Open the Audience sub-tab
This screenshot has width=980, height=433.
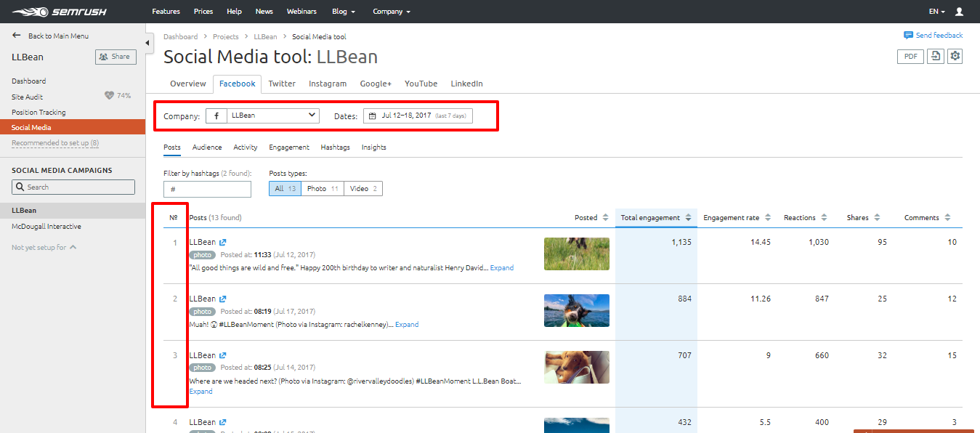[207, 147]
